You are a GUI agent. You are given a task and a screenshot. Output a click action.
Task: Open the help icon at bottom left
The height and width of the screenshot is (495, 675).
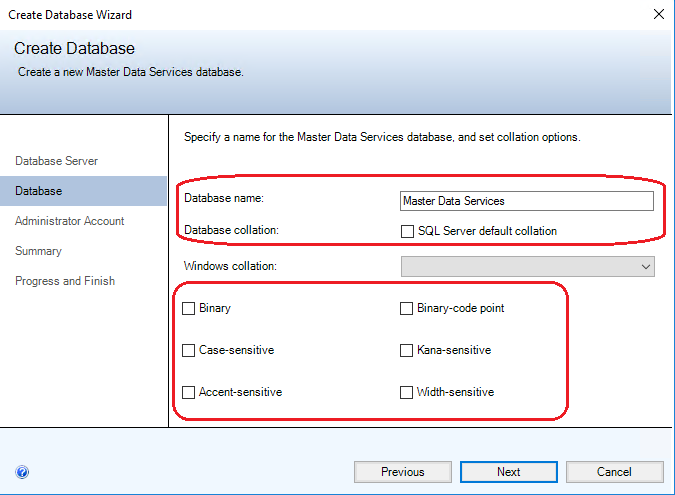(x=22, y=472)
